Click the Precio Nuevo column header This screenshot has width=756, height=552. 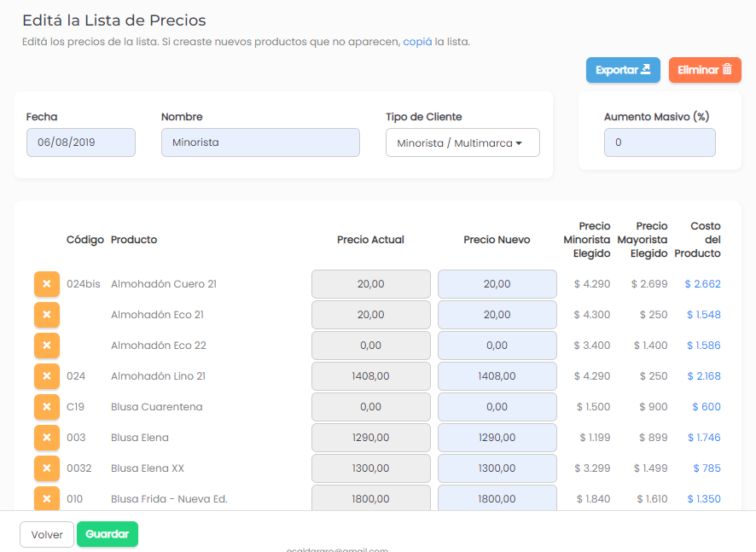point(497,240)
